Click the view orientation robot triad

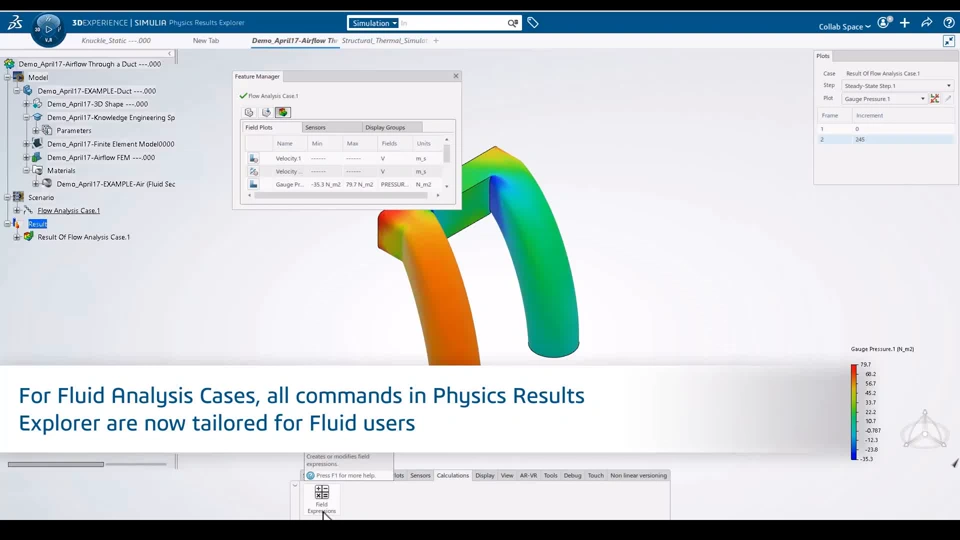pyautogui.click(x=924, y=430)
